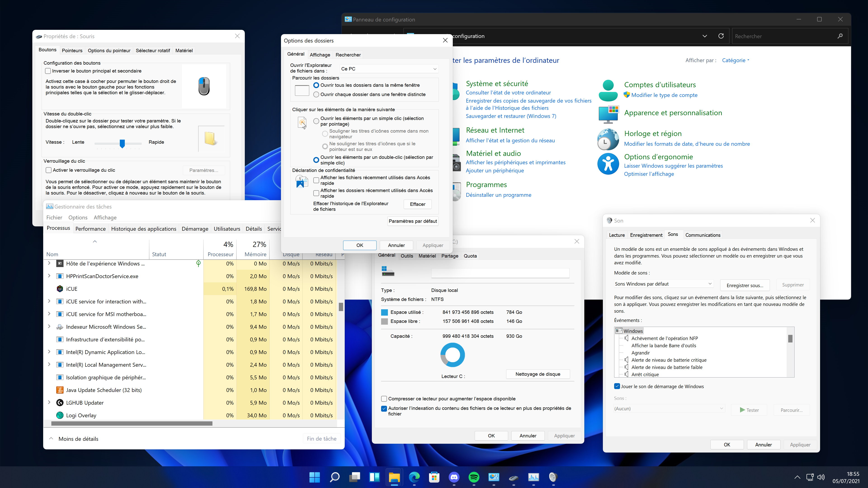Expand the LGHUB Updater process row
The image size is (868, 488).
pos(49,402)
